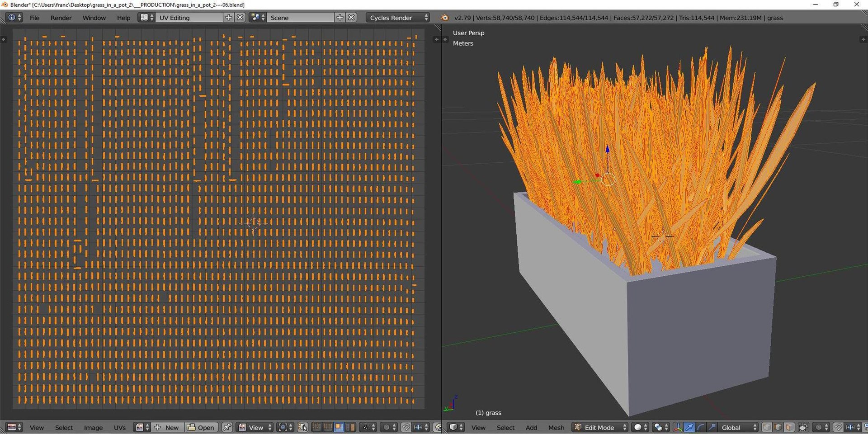Select UV edge selection mode
The width and height of the screenshot is (868, 434).
(x=328, y=427)
